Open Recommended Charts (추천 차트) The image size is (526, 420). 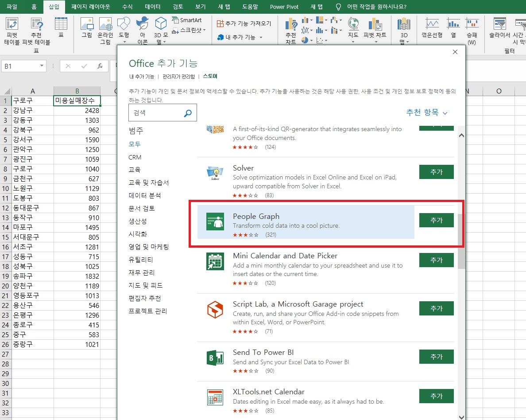click(291, 31)
